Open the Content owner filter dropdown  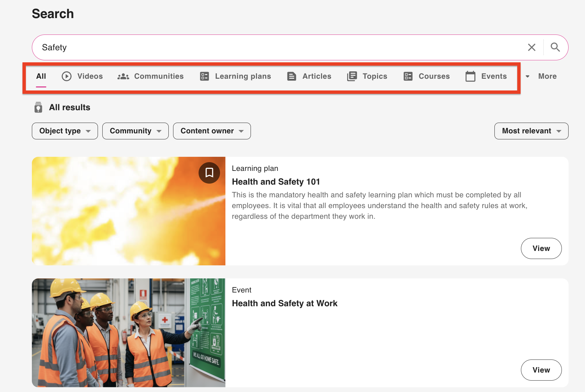(x=212, y=131)
